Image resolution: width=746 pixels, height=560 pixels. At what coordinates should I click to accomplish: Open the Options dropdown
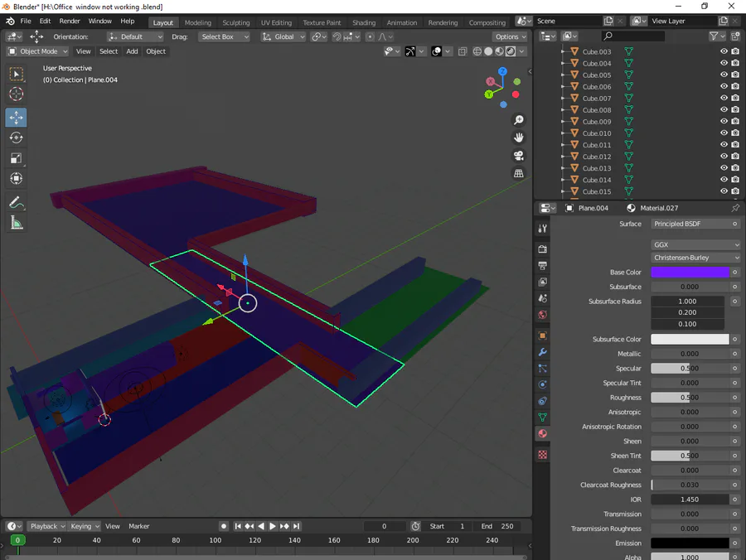coord(510,36)
